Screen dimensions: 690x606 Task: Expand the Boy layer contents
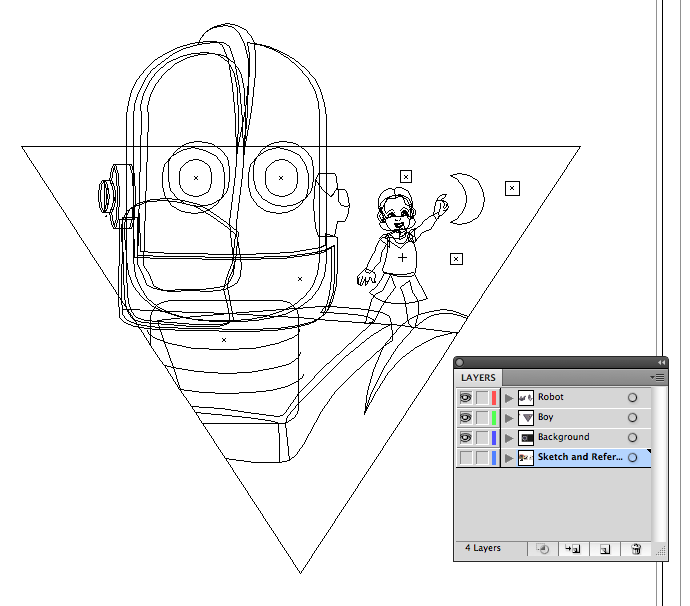coord(509,418)
